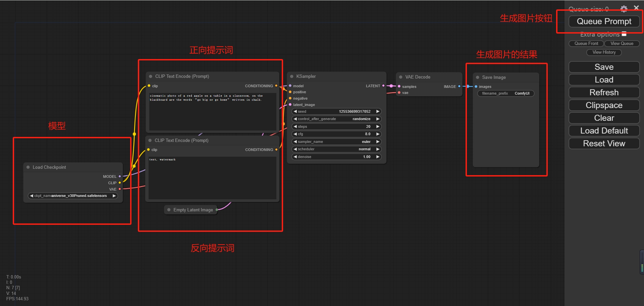The width and height of the screenshot is (644, 306).
Task: Click the LATENT output socket on KSampler
Action: (383, 86)
